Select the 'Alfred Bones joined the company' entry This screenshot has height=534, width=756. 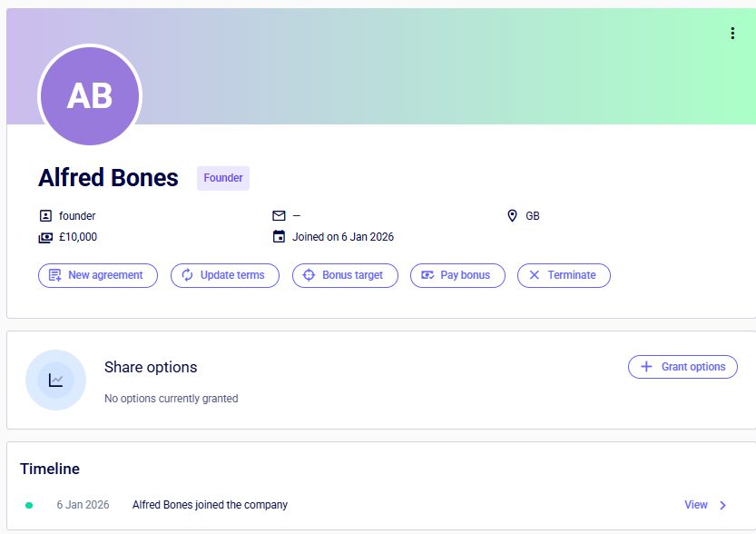[210, 505]
